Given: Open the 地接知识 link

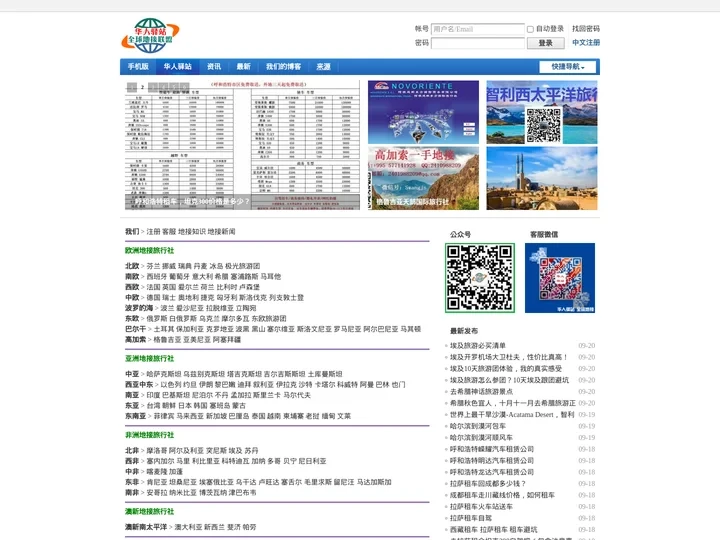Looking at the screenshot, I should click(x=191, y=231).
